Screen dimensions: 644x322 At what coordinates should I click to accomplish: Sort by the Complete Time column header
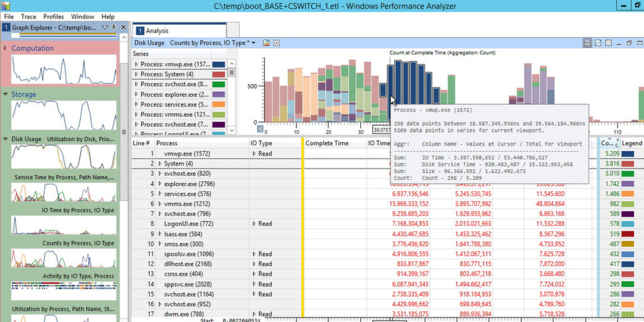click(x=335, y=143)
